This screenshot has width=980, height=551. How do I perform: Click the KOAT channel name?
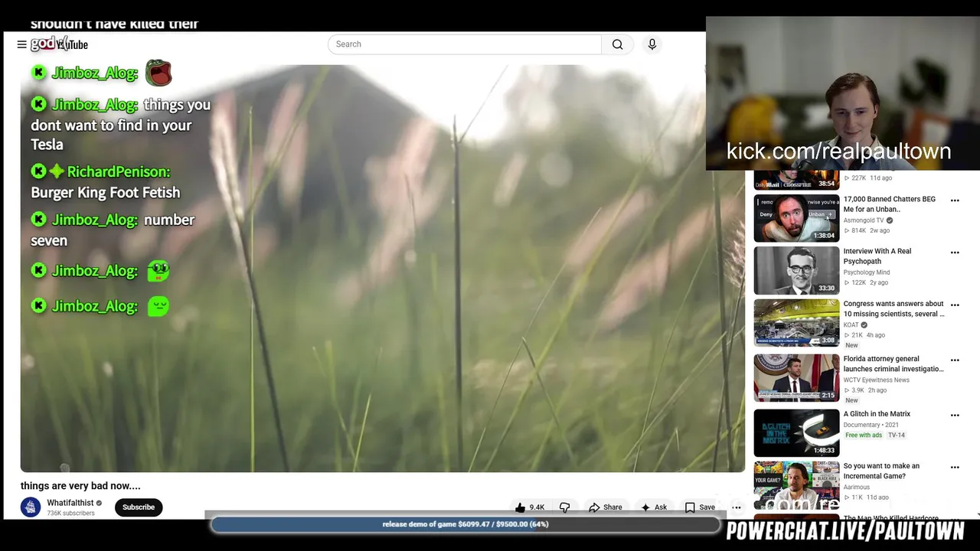[851, 324]
